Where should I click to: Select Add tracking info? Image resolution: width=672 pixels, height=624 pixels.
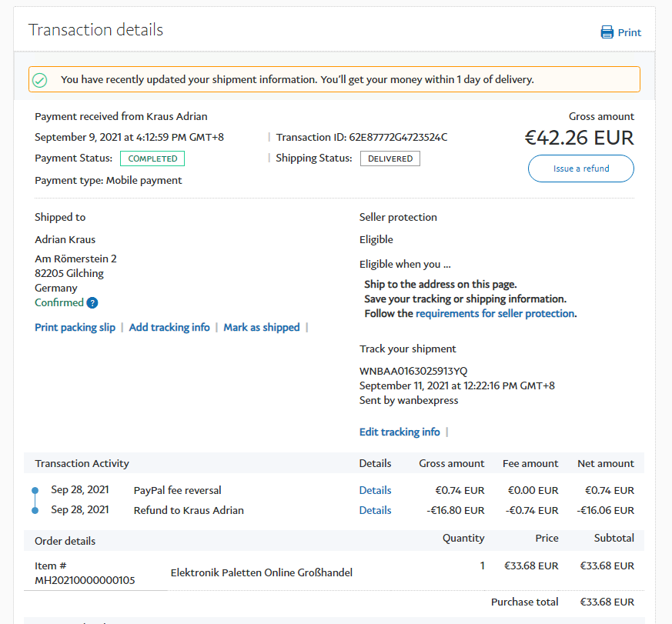[x=169, y=327]
